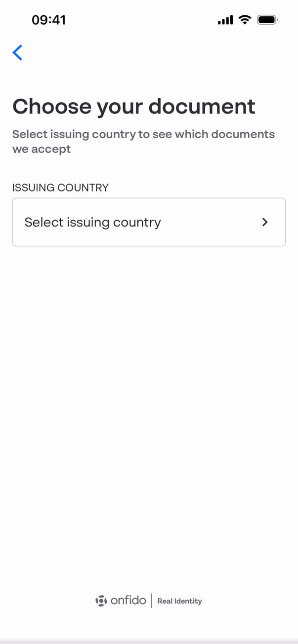The image size is (298, 644).
Task: Click the "Select issuing country to see" subtitle line
Action: coord(143,134)
